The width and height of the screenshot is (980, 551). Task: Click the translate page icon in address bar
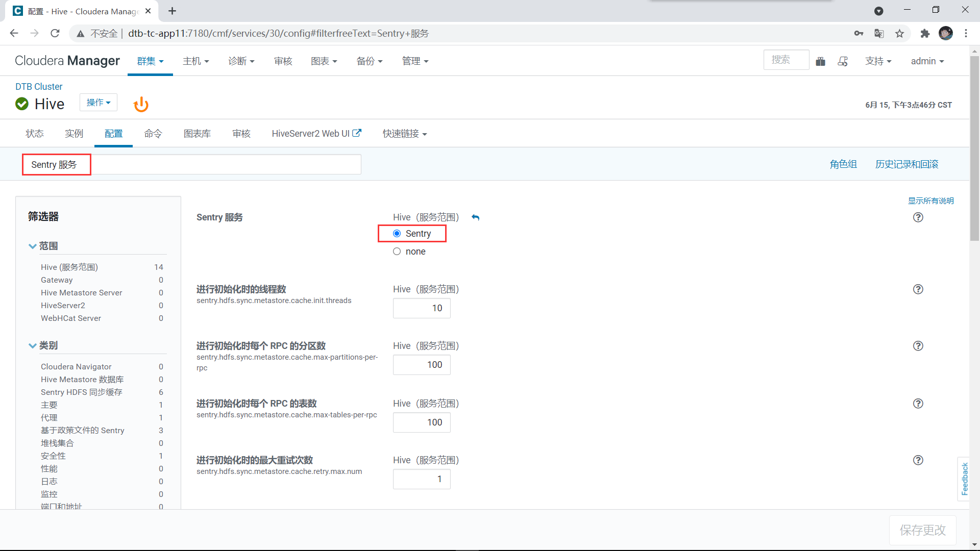pyautogui.click(x=879, y=33)
